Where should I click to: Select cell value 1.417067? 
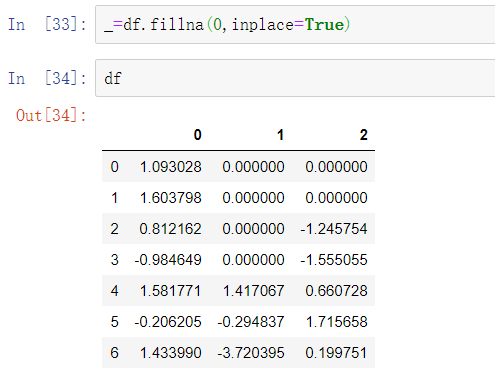[253, 291]
